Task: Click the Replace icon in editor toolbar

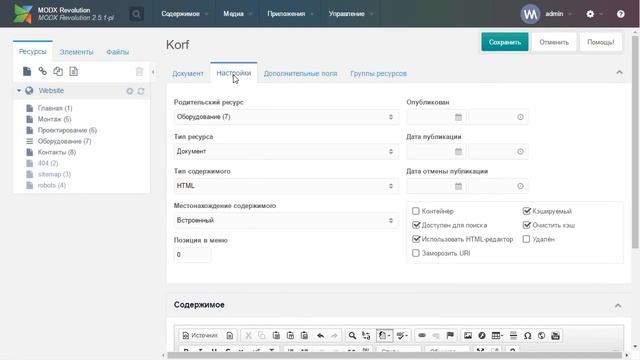Action: point(366,336)
